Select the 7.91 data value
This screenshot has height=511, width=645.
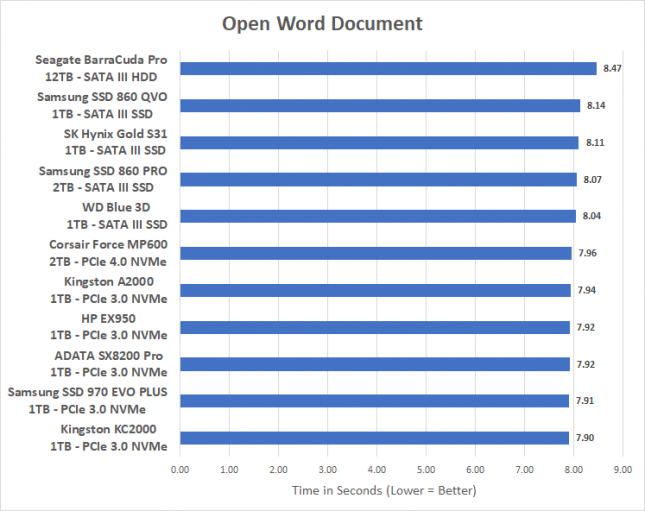[585, 401]
